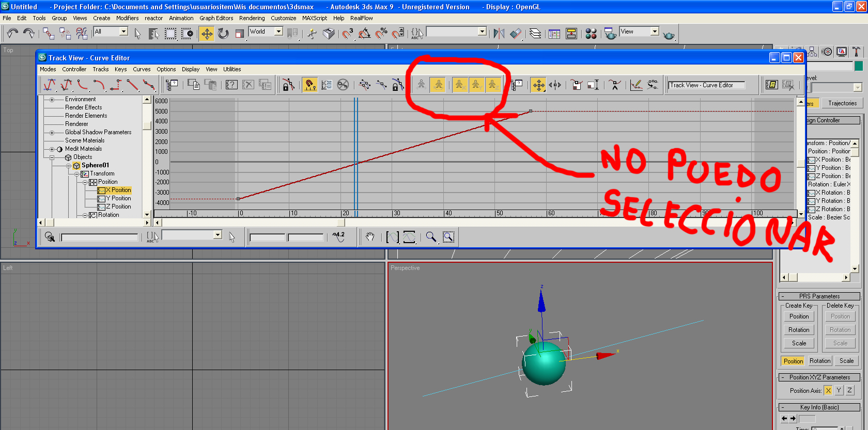Open the Curve Editor icon in main toolbar
Image resolution: width=868 pixels, height=430 pixels.
554,34
